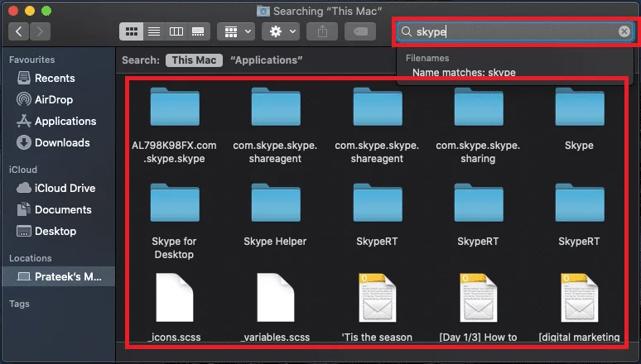
Task: Go forward using the right chevron button
Action: point(40,31)
